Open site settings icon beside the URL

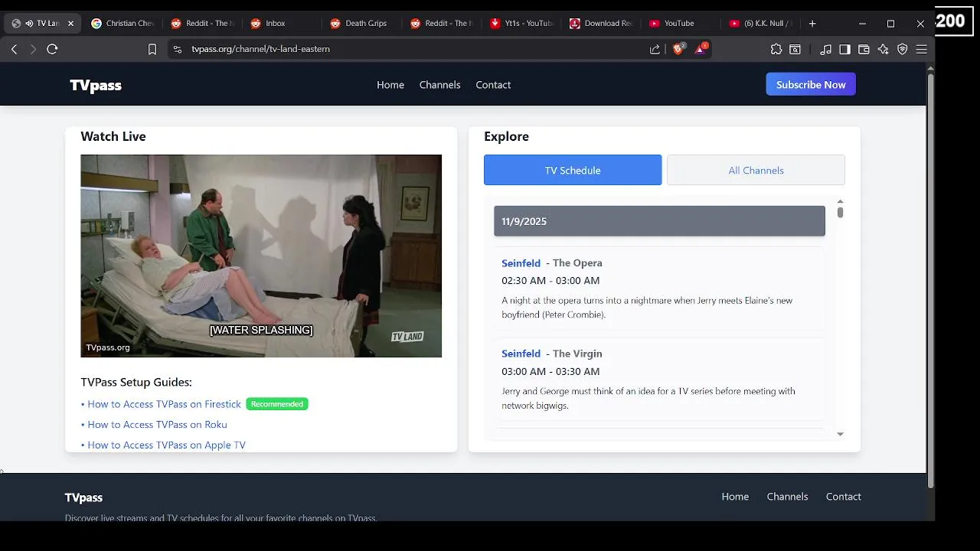(178, 49)
